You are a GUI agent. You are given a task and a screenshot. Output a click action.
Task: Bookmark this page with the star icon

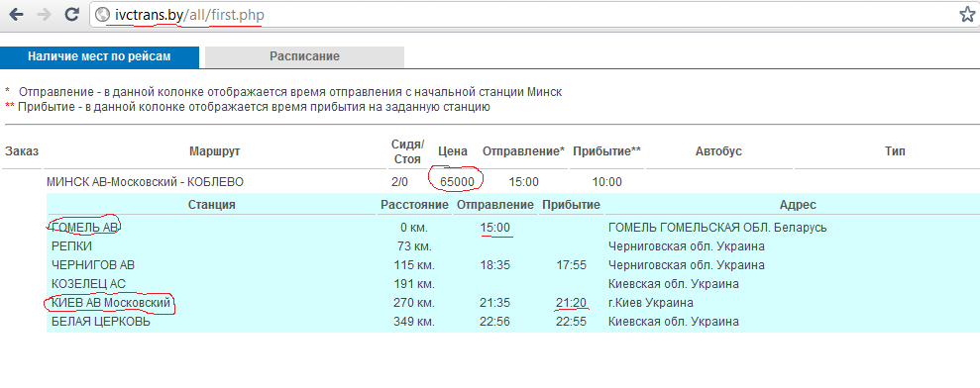[967, 15]
